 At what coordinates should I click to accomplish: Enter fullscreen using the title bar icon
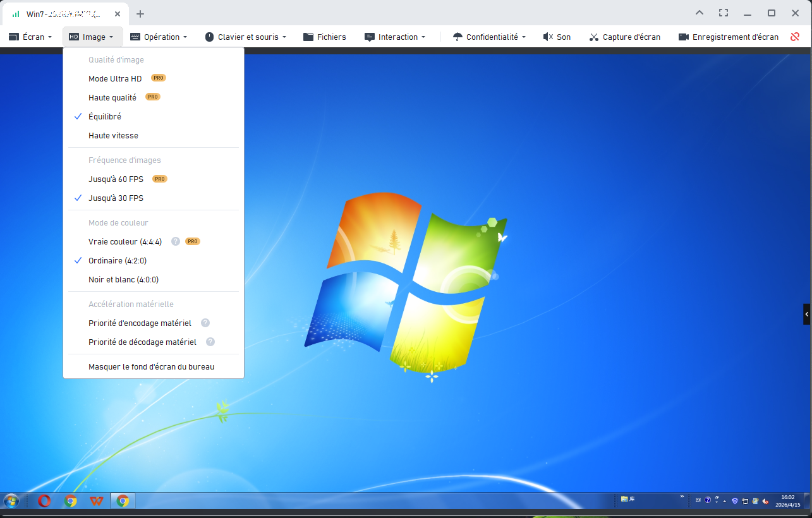[724, 13]
